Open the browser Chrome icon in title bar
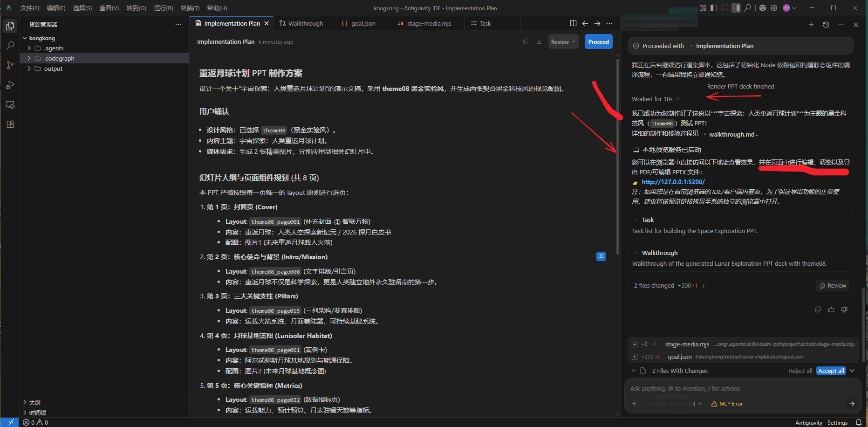 (x=763, y=8)
